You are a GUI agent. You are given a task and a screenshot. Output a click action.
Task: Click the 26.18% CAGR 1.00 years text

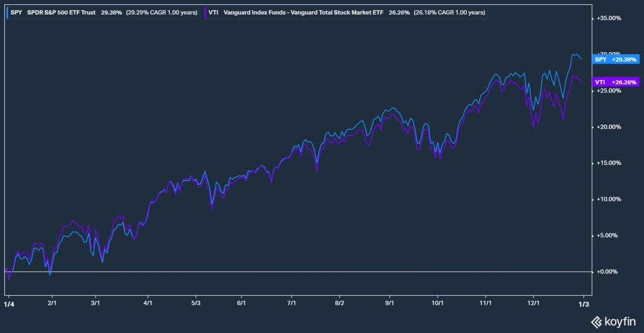coord(449,13)
